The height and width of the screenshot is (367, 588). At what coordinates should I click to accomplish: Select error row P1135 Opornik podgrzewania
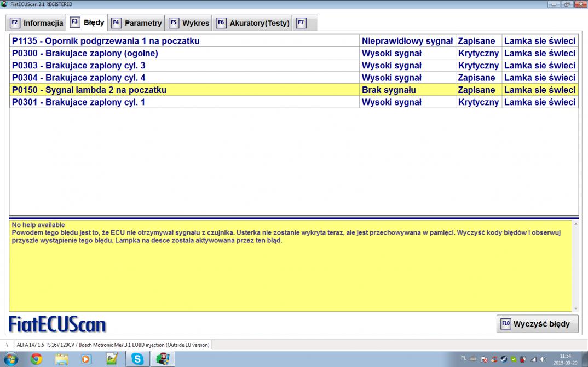(x=293, y=41)
